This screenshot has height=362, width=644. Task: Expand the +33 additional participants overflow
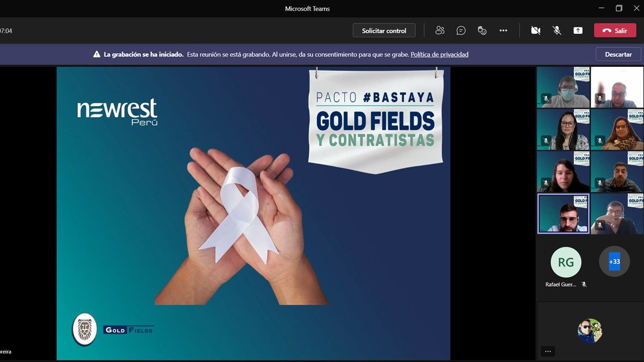614,261
